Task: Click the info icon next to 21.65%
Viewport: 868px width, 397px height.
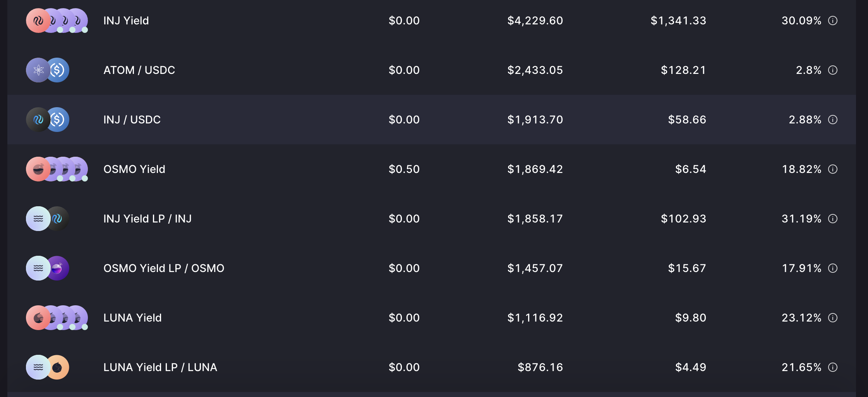Action: (833, 367)
